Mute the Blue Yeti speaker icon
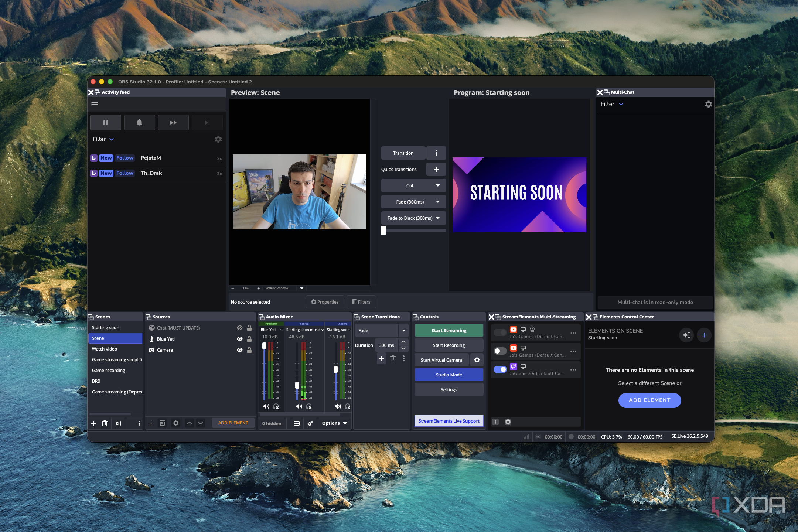The height and width of the screenshot is (532, 798). click(x=266, y=406)
